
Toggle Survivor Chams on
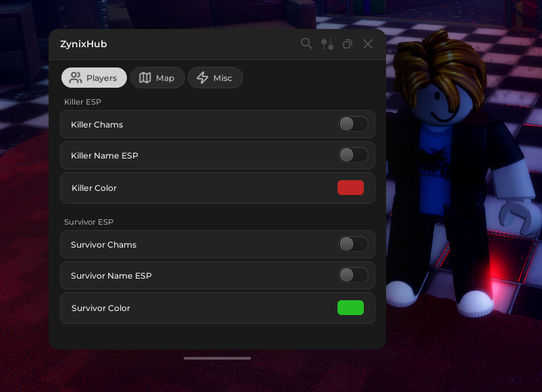click(x=353, y=244)
